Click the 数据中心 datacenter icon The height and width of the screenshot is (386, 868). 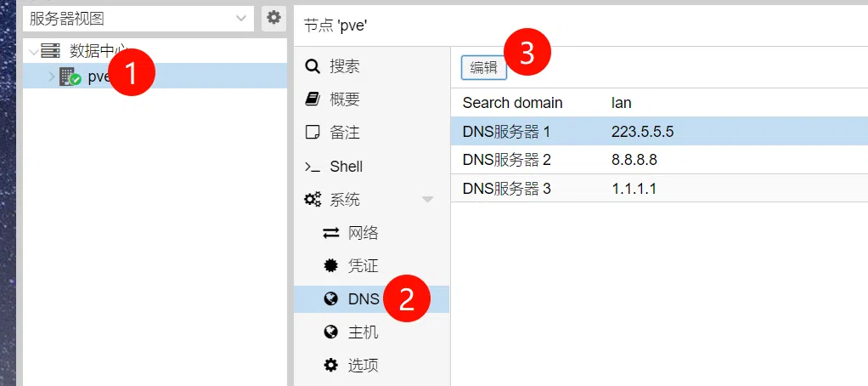tap(51, 51)
